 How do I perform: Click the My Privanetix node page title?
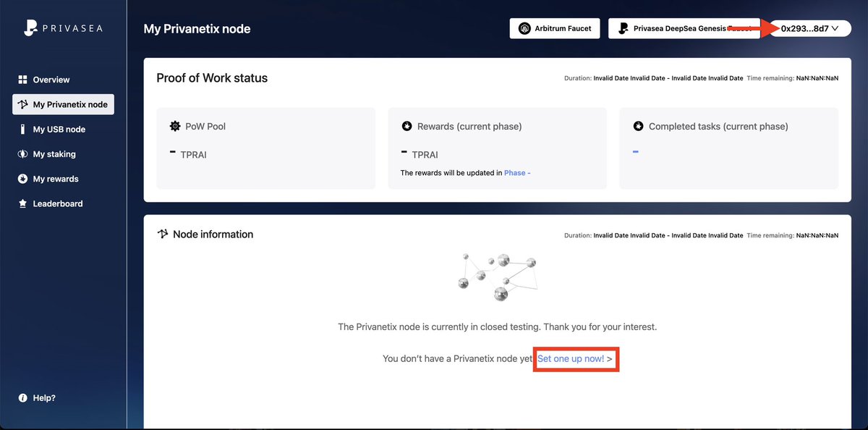click(x=197, y=29)
